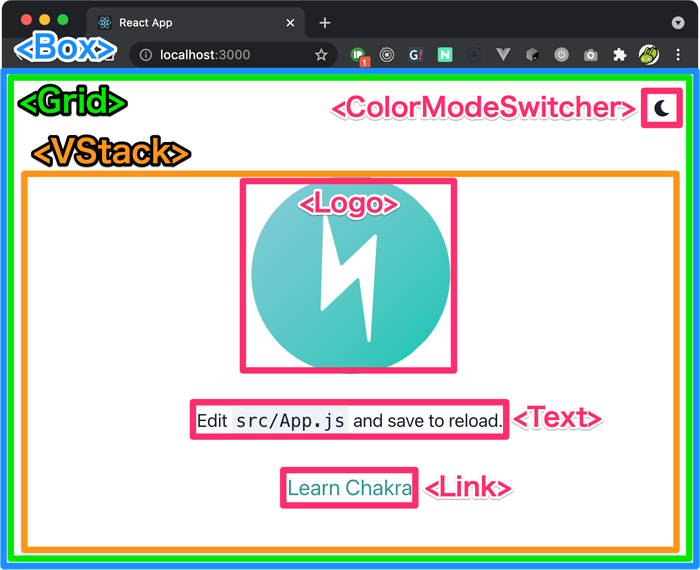Toggle color mode with moon icon
The image size is (700, 570).
(x=662, y=108)
